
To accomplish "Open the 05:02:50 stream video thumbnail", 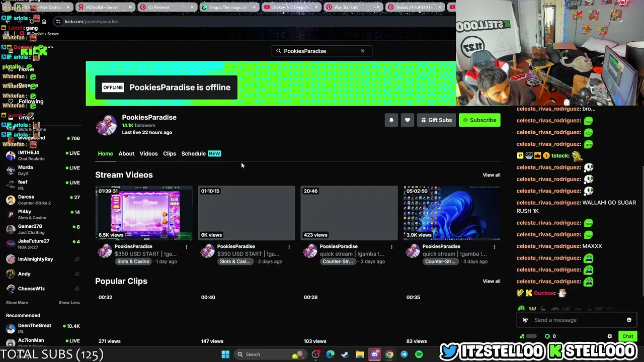I will tap(452, 213).
